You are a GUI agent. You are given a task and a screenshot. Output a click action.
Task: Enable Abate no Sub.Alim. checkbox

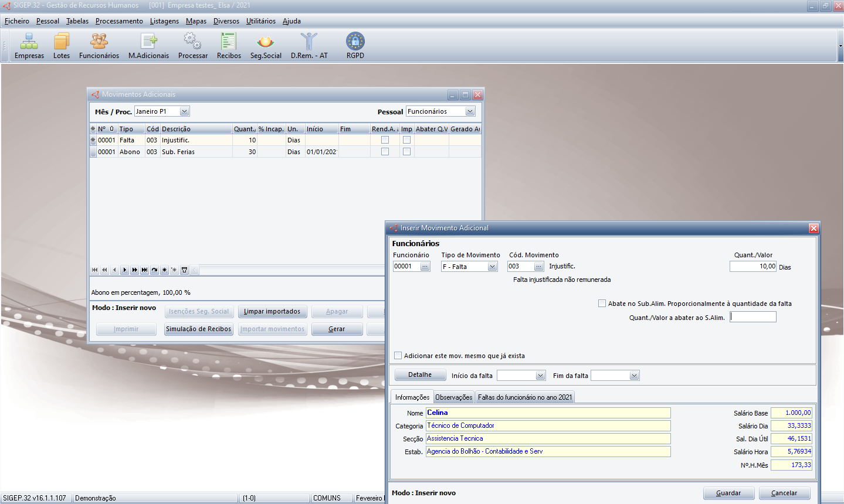(x=602, y=304)
